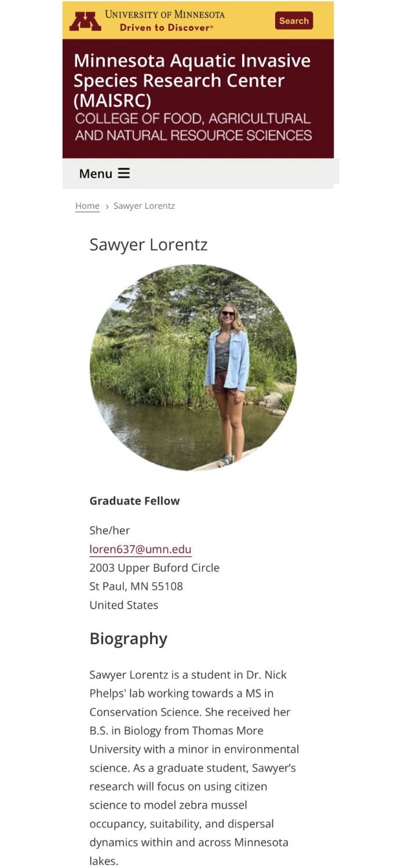The height and width of the screenshot is (868, 420).
Task: Open the hamburger Menu icon
Action: (123, 173)
